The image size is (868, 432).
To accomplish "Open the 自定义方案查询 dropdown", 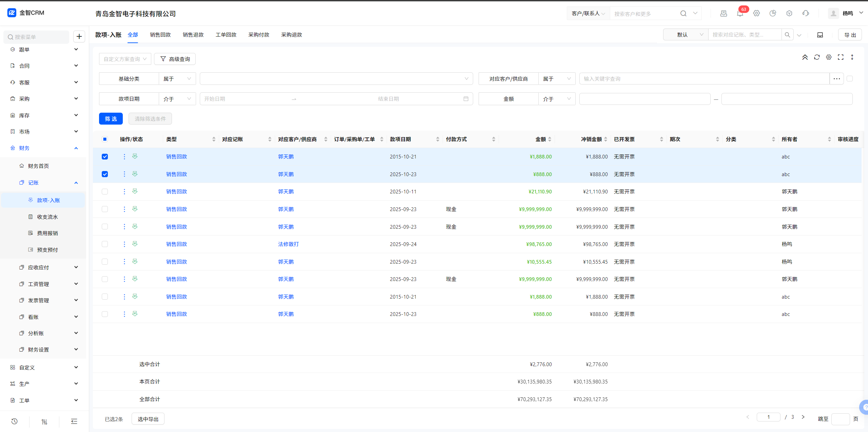I will 125,59.
